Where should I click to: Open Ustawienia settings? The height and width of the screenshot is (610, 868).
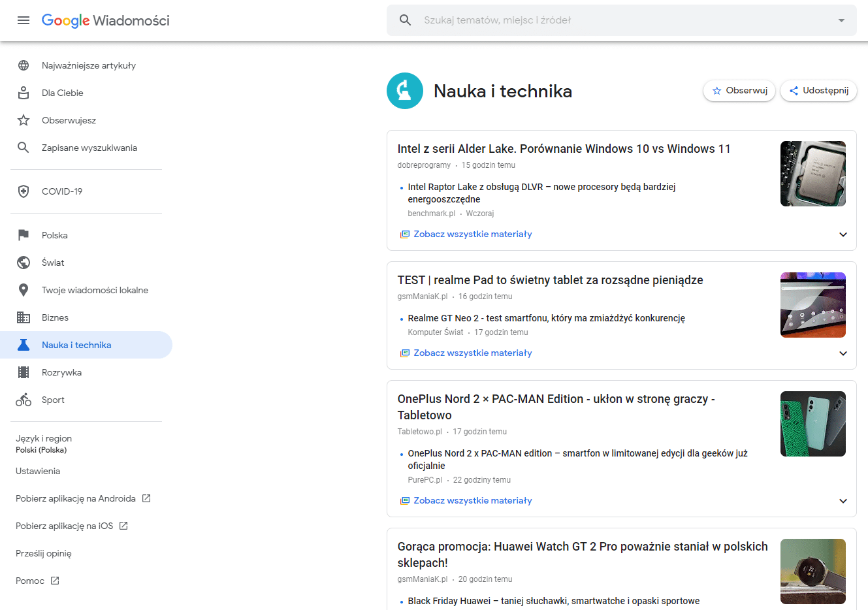pyautogui.click(x=38, y=471)
